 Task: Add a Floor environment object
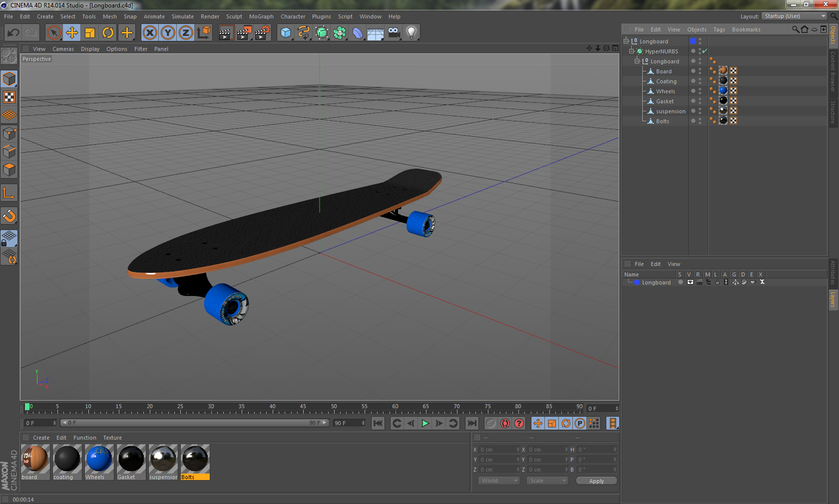[x=376, y=33]
